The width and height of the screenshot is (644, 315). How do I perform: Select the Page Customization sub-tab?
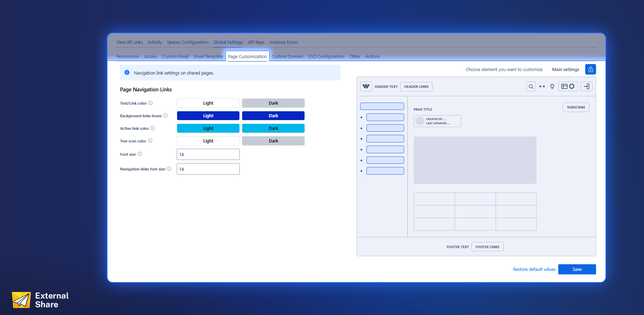tap(247, 56)
